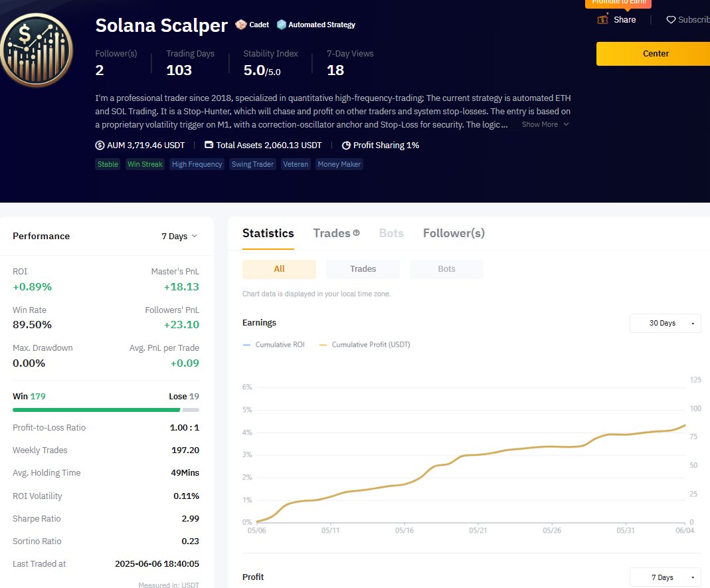Click the Max. Drawdown value 0.00%
Viewport: 710px width, 588px height.
(29, 363)
